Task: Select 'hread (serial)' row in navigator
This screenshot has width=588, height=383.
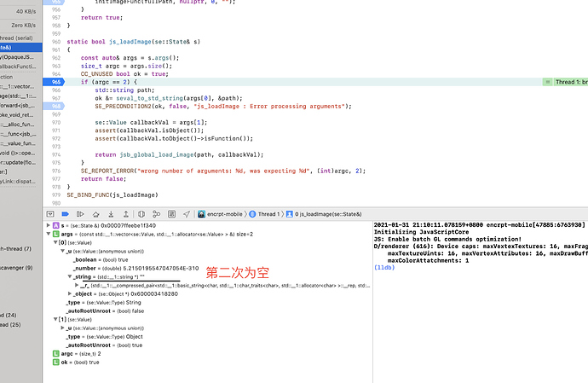Action: click(x=16, y=38)
